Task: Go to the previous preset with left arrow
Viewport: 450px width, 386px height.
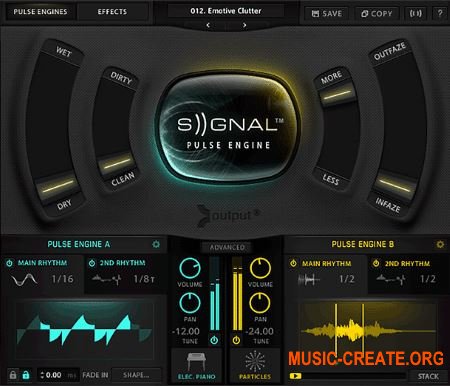Action: 208,25
